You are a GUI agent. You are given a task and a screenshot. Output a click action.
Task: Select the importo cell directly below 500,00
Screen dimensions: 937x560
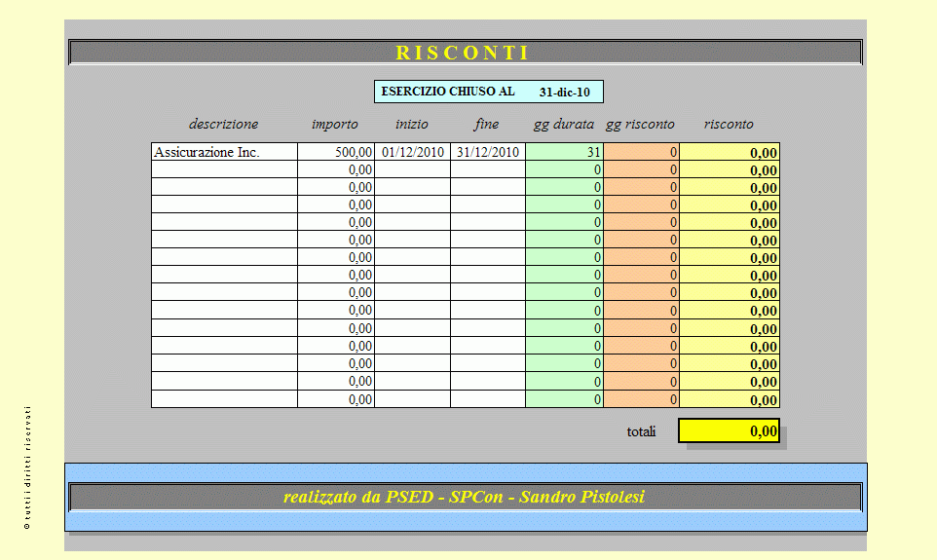pyautogui.click(x=336, y=169)
